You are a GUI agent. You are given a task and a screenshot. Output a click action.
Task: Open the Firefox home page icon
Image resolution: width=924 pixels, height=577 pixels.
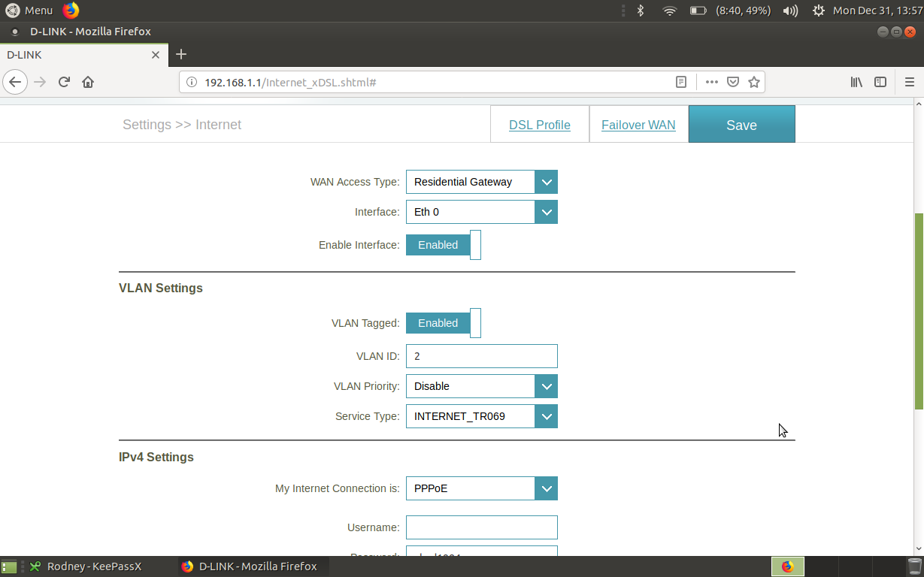tap(88, 82)
